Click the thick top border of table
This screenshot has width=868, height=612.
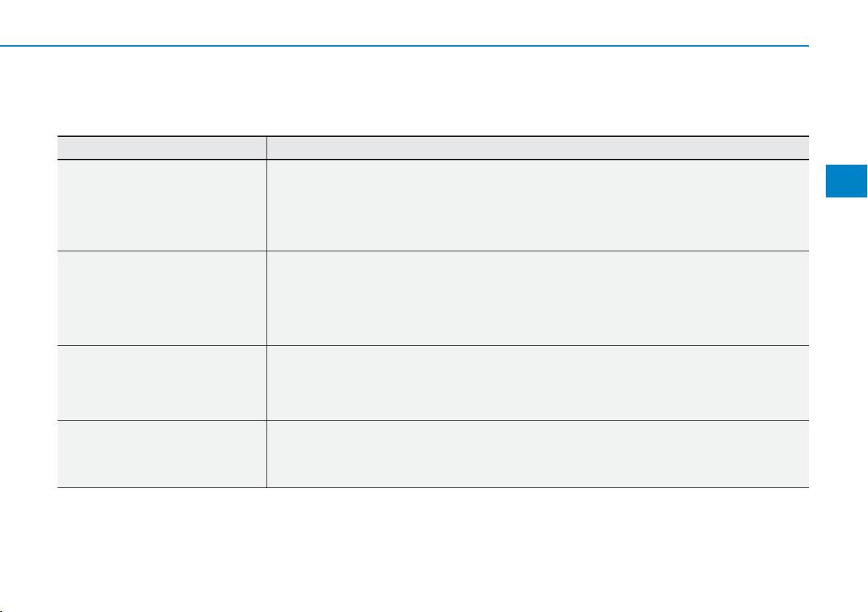click(433, 136)
